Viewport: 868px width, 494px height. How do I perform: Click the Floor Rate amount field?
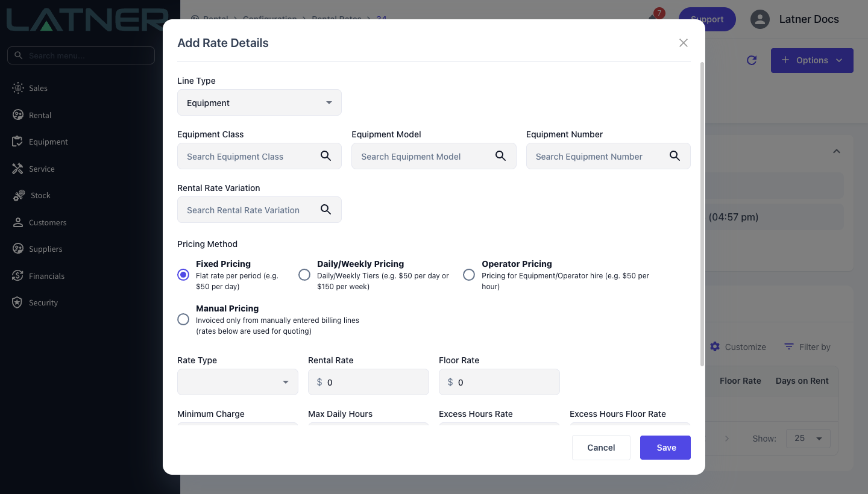click(499, 382)
